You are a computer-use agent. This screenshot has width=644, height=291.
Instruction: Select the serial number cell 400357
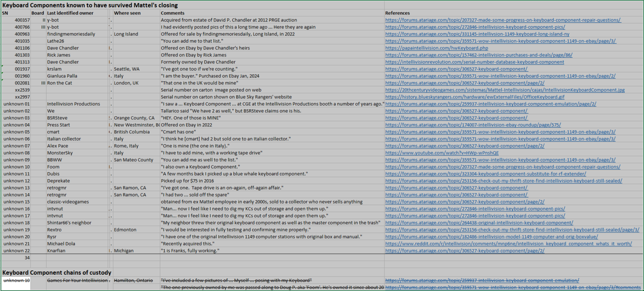22,20
